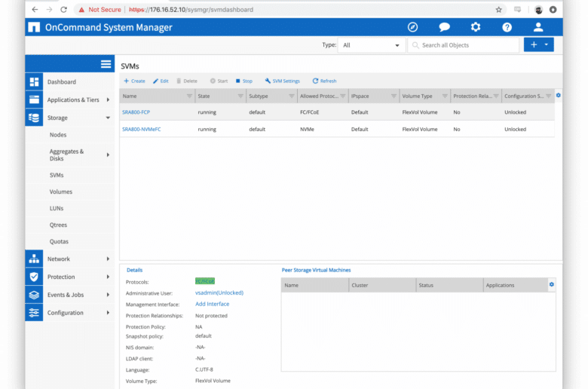Viewport: 588px width, 389px height.
Task: Open the compass guide icon
Action: tap(412, 27)
